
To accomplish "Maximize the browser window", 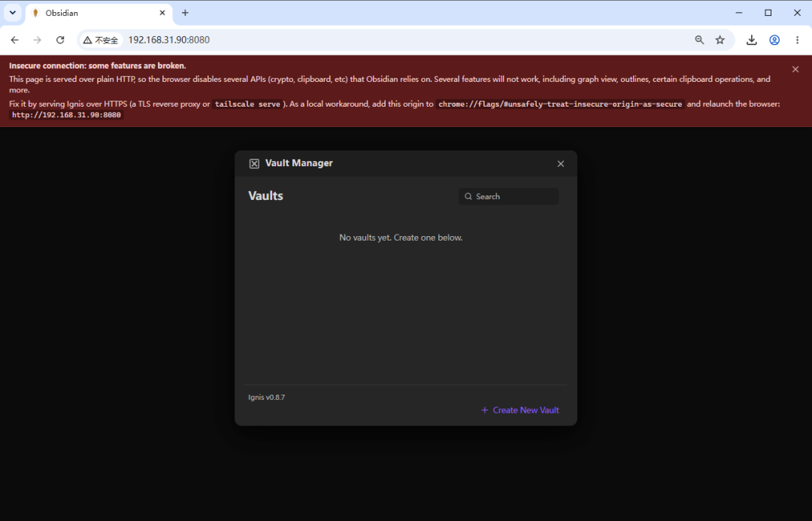I will coord(768,13).
